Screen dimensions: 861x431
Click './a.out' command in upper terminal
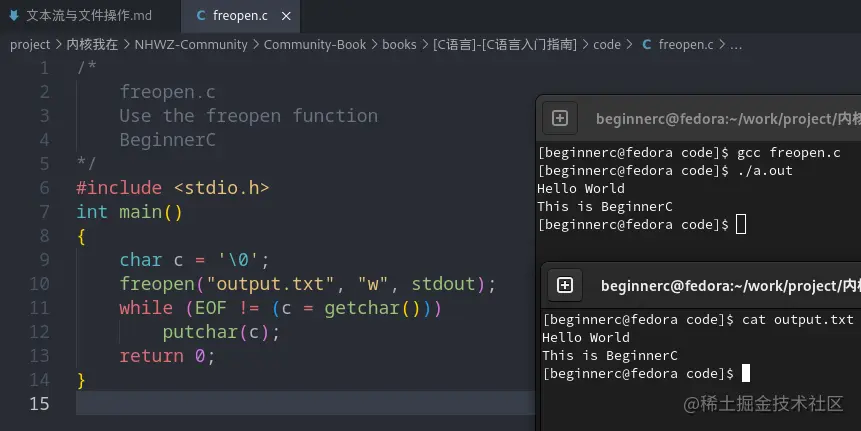pos(765,171)
